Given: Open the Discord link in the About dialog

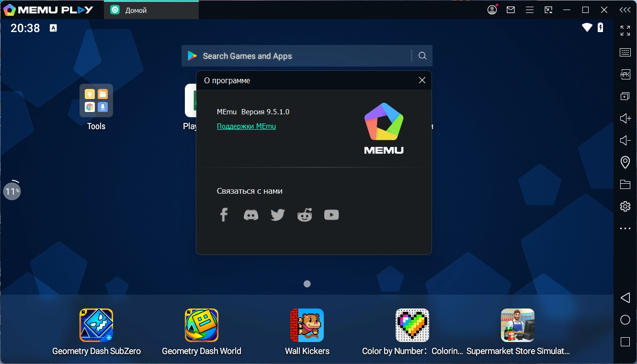Looking at the screenshot, I should click(x=250, y=215).
